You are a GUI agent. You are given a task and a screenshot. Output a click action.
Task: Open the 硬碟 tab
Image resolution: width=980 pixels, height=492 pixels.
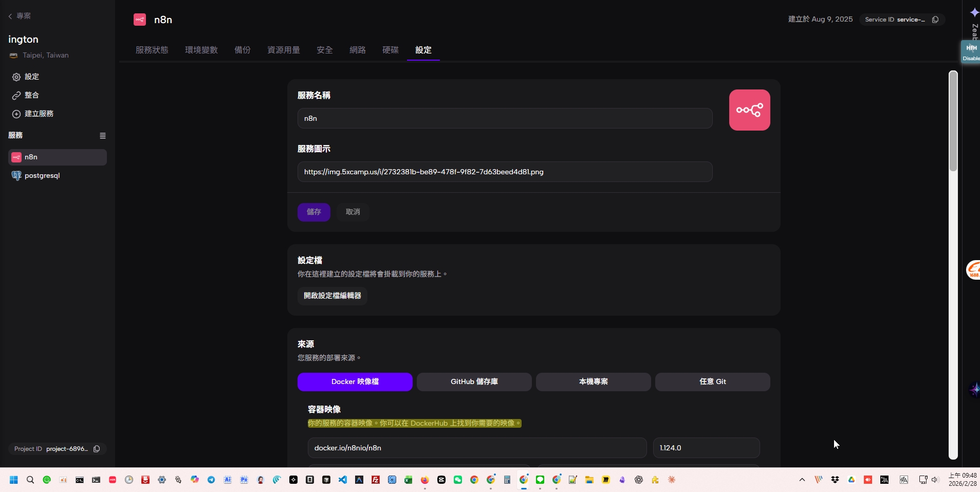(391, 50)
